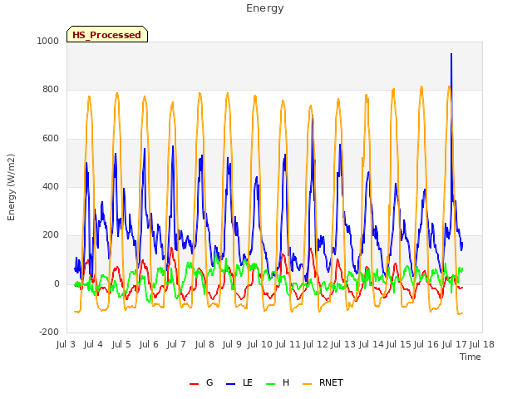
Task: Click the 200 y-axis tick label
Action: pyautogui.click(x=51, y=234)
